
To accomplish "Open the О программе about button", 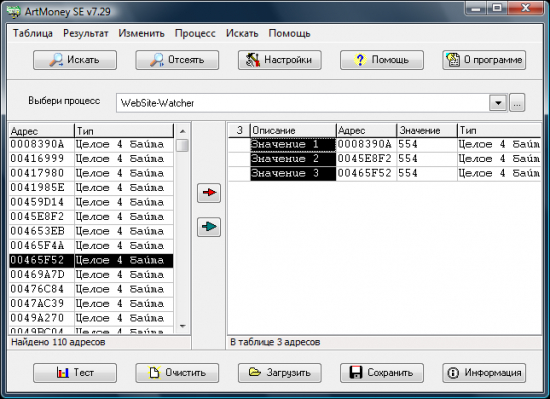I will 484,60.
